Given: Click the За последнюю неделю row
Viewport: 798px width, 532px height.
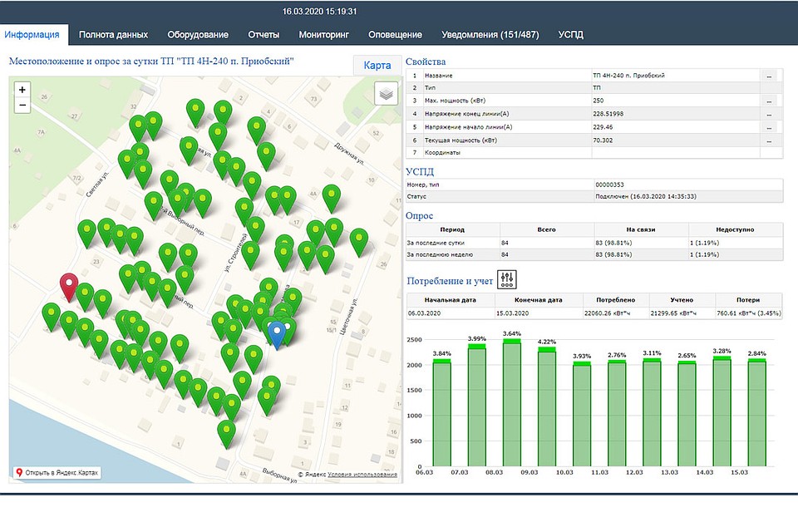Looking at the screenshot, I should click(x=594, y=254).
